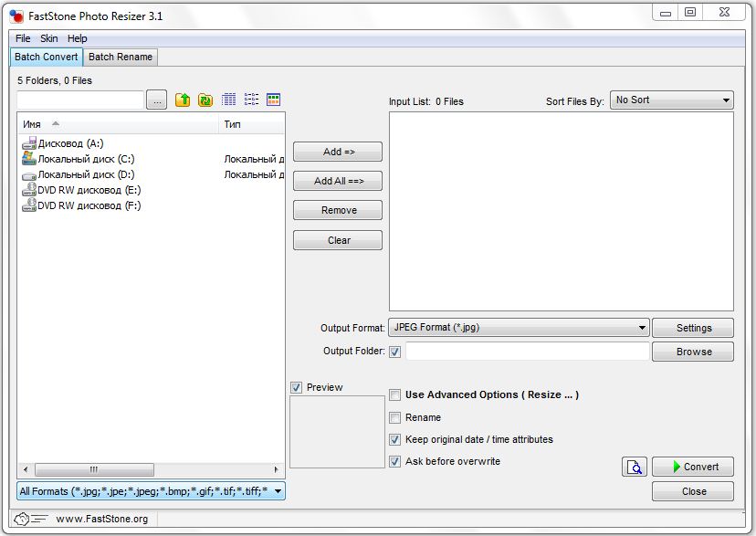756x536 pixels.
Task: Click the status bar icon beside www.FastStone.org
Action: pos(30,519)
